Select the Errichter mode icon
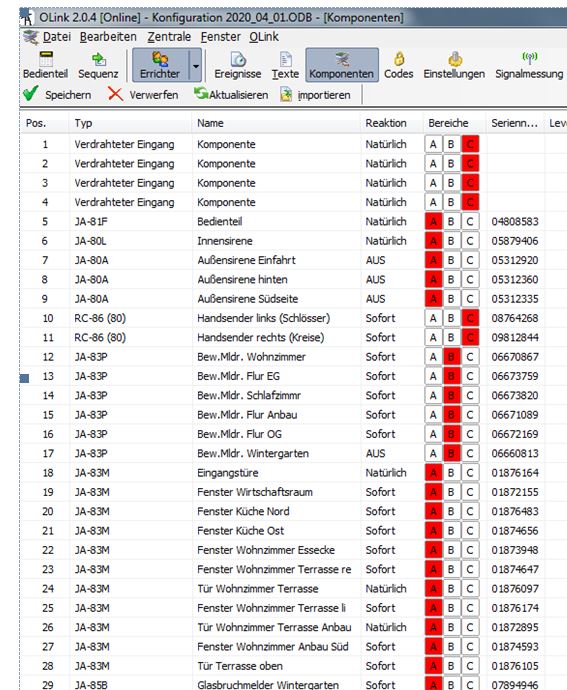Viewport: 567px width, 690px height. [x=160, y=65]
